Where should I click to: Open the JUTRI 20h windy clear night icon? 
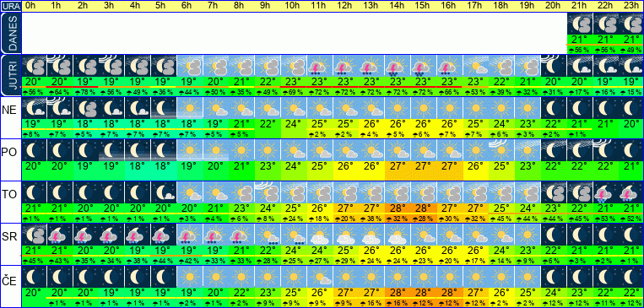tap(553, 66)
